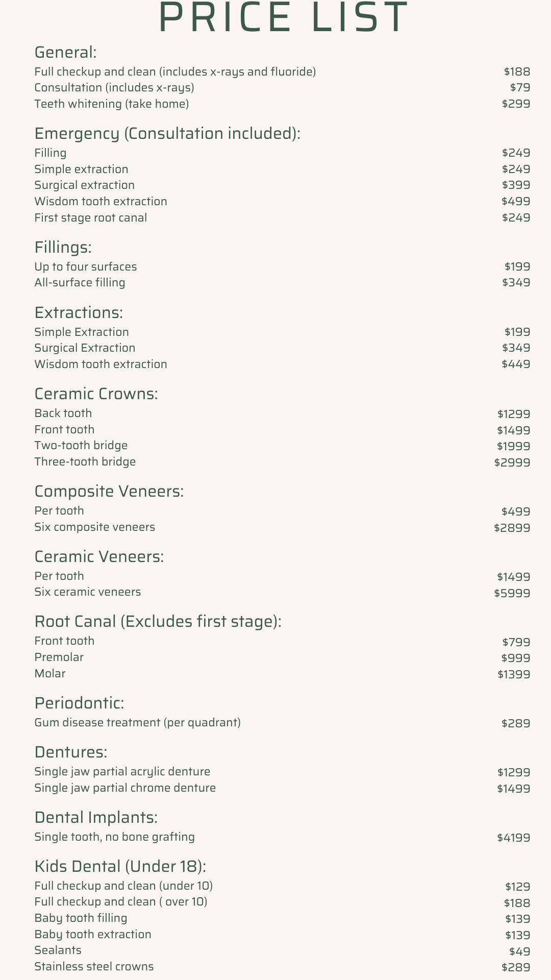Click the Gum disease treatment (per quadrant) item
Screen dimensions: 551x980
click(138, 723)
